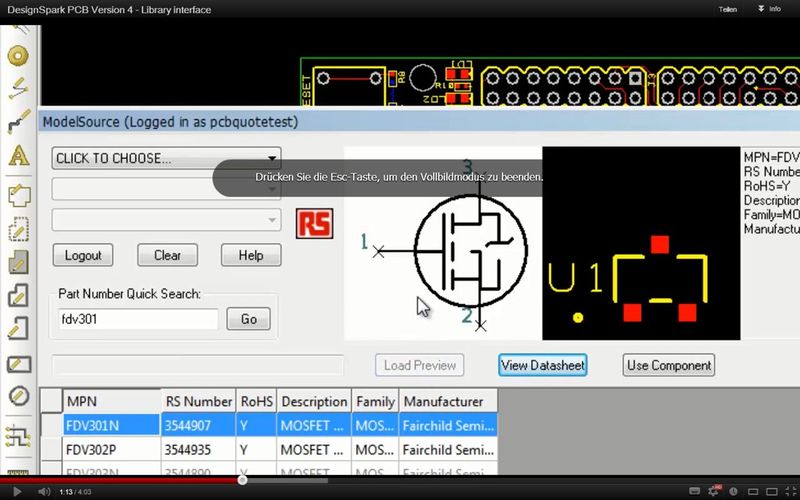
Task: Select the Add Track tool with pencil
Action: click(x=18, y=88)
